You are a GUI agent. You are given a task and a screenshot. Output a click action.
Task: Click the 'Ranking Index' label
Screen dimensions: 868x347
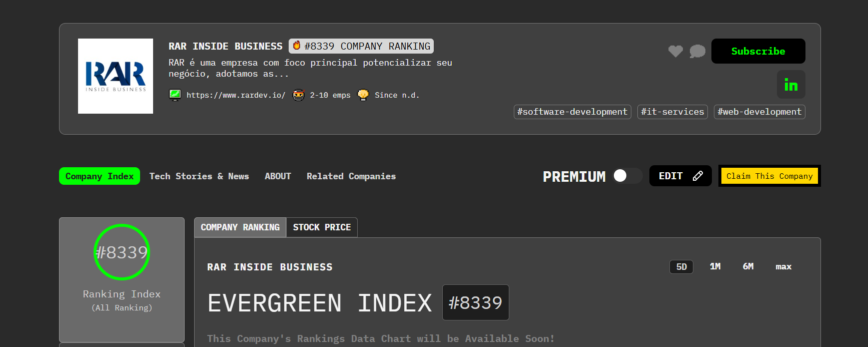[x=122, y=294]
